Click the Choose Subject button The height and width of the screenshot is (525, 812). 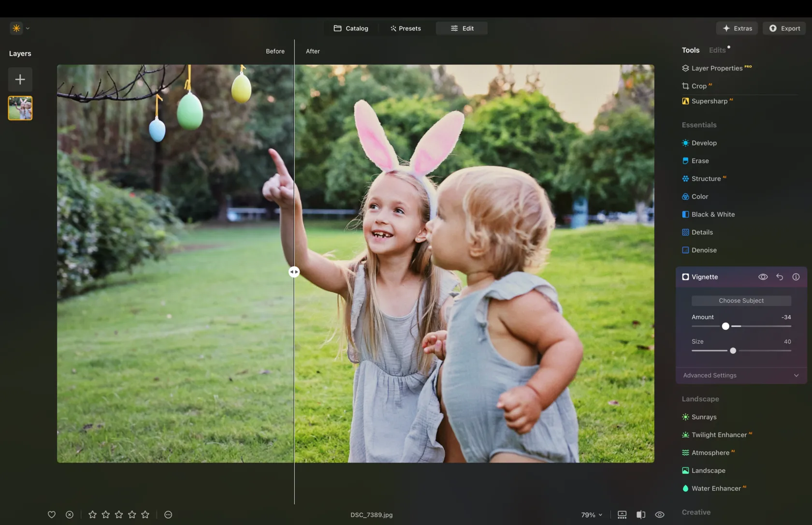[x=741, y=301]
